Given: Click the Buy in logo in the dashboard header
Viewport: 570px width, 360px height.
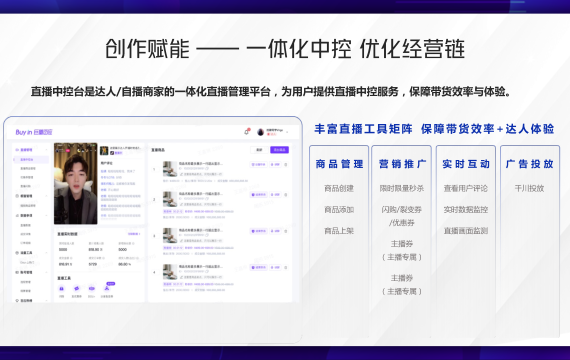Looking at the screenshot, I should (x=34, y=132).
